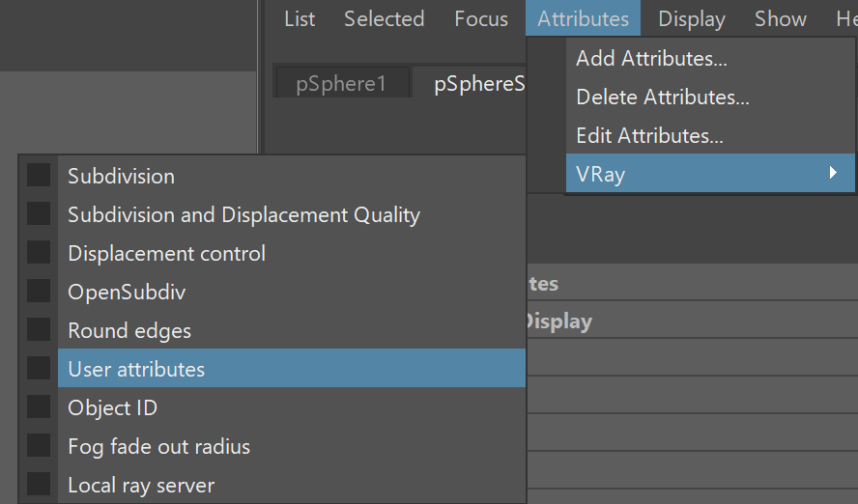Viewport: 858px width, 504px height.
Task: Select the User attributes menu item
Action: point(292,369)
